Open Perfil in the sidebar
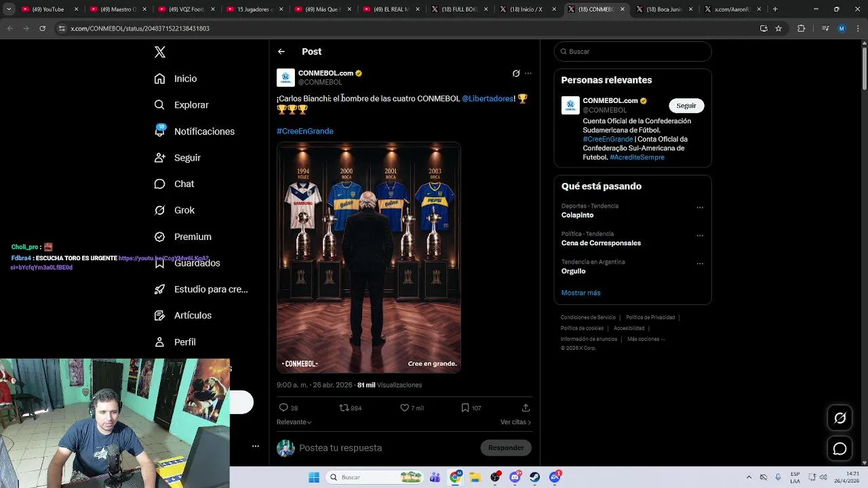Viewport: 868px width, 488px height. click(x=175, y=342)
